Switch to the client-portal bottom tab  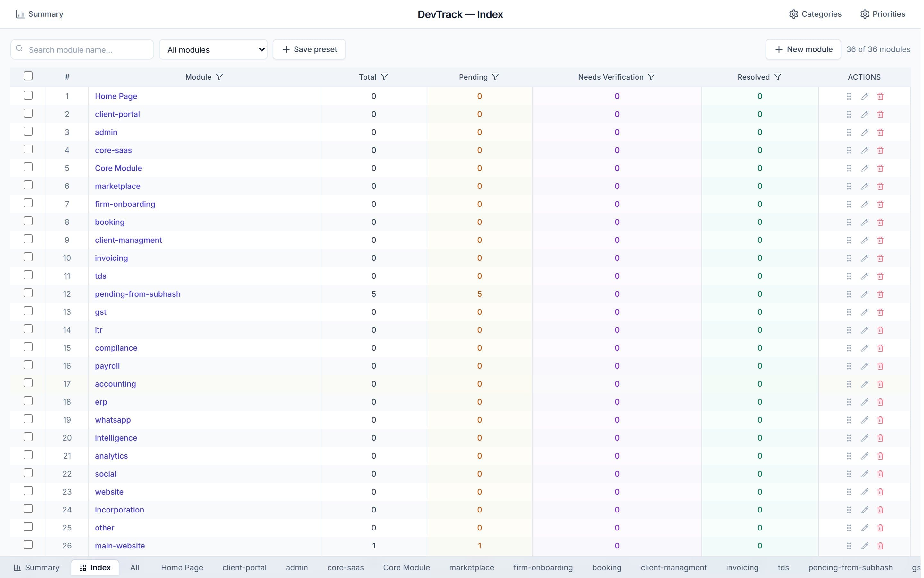(x=244, y=567)
